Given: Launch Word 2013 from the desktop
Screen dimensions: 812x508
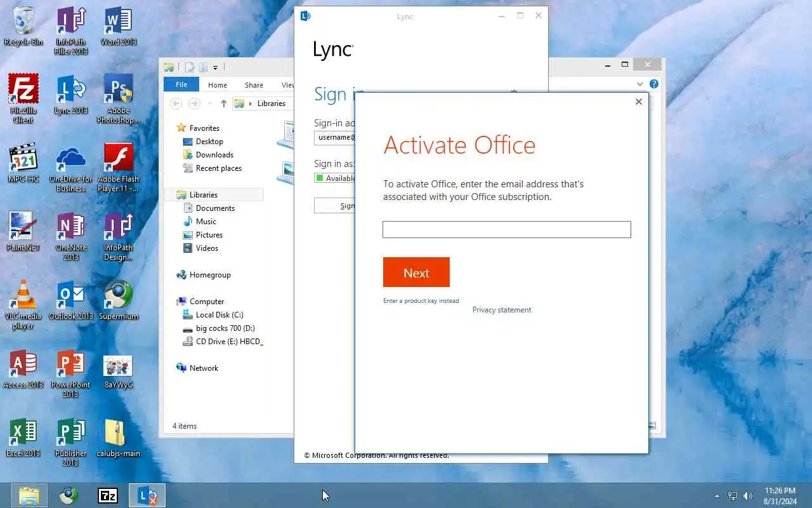Looking at the screenshot, I should coord(118,26).
